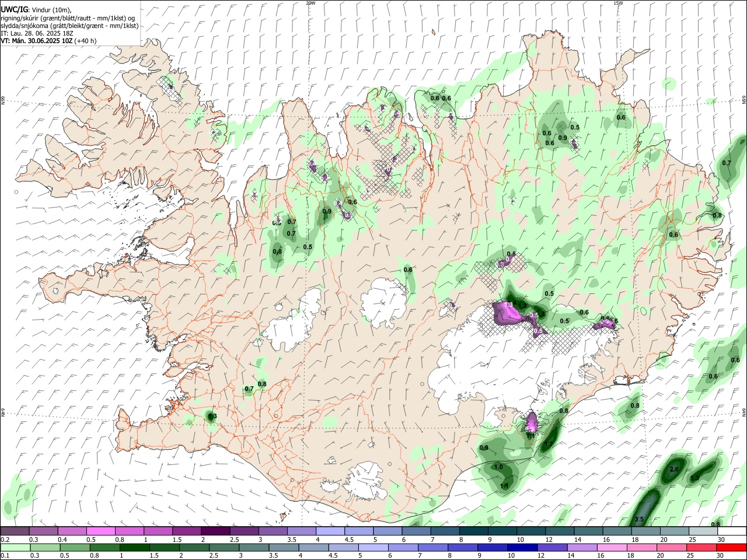
Task: Select the 'IT: Lau. 28. 06. 2025 18Z' line
Action: pos(36,33)
